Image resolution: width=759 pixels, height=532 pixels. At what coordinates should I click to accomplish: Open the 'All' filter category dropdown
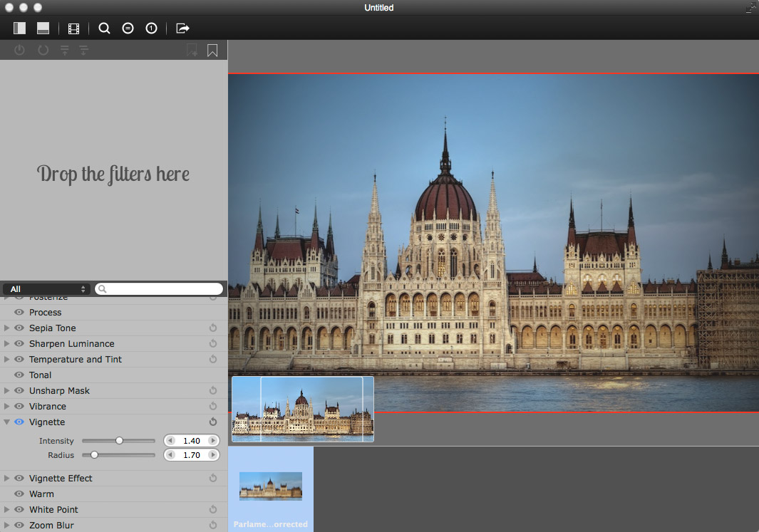coord(46,289)
